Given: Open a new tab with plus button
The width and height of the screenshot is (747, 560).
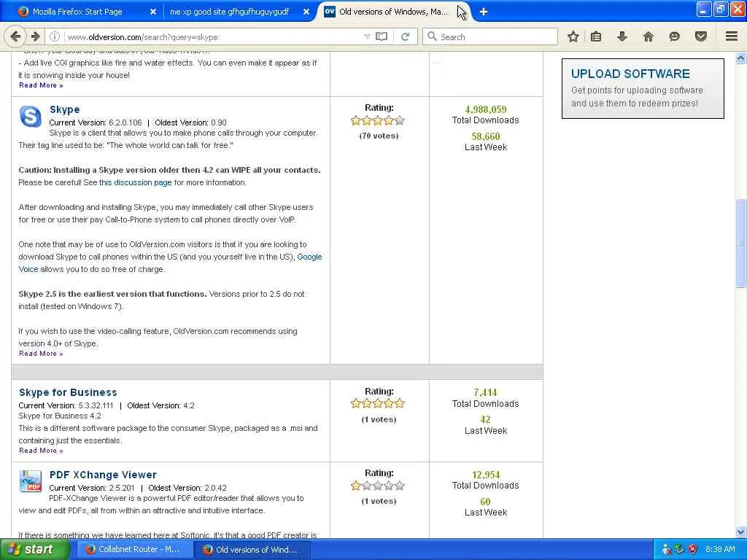Looking at the screenshot, I should click(x=484, y=12).
